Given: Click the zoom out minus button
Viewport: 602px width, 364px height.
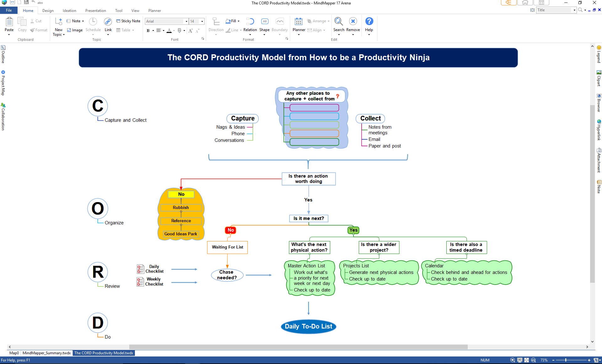Looking at the screenshot, I should coord(553,360).
